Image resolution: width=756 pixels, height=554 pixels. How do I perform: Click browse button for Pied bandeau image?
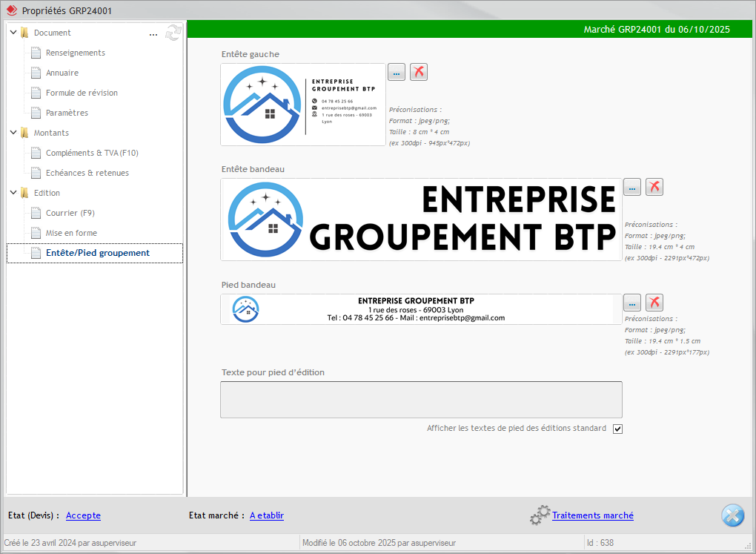pos(632,303)
